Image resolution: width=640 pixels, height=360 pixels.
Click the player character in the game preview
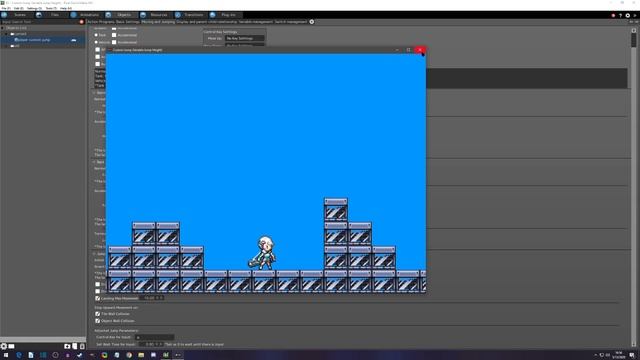263,253
